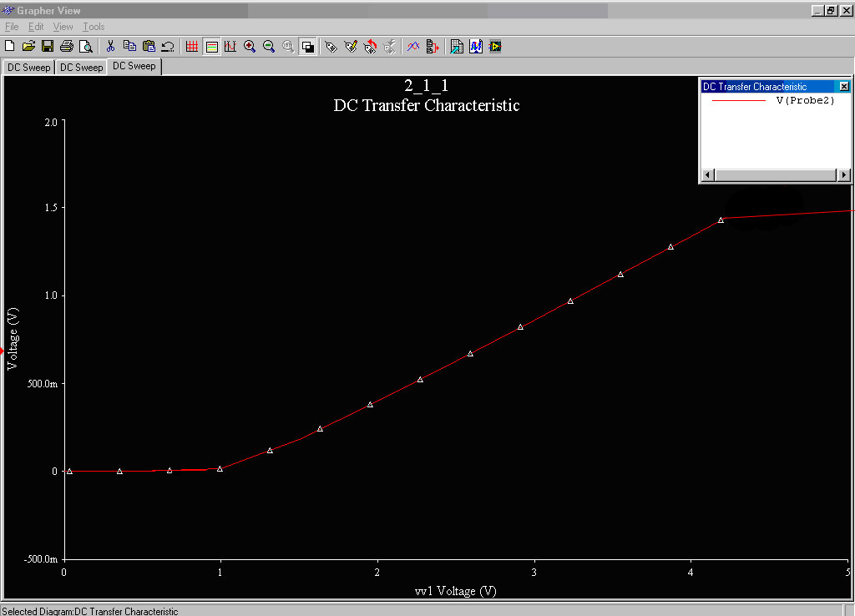Open the View menu

[x=63, y=27]
